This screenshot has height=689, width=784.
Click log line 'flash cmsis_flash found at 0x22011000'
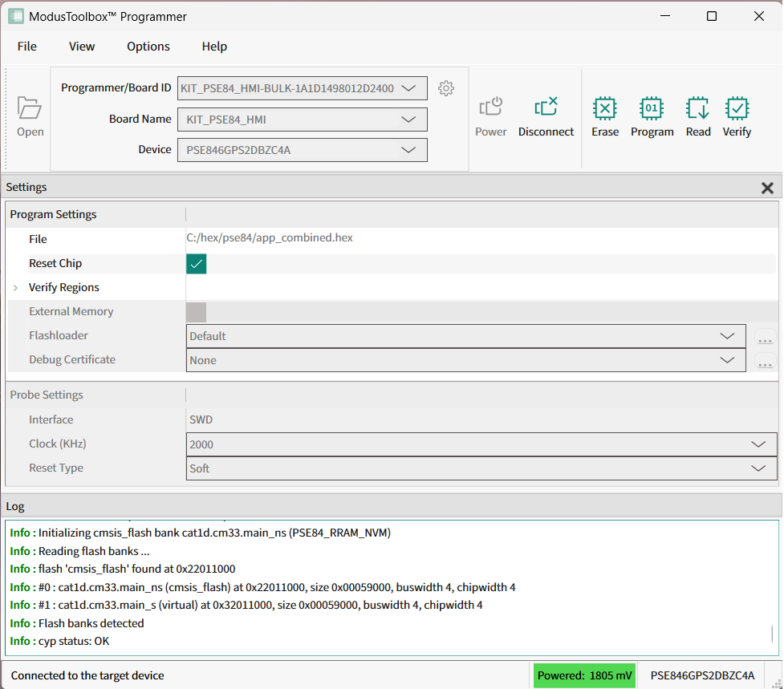coord(123,569)
